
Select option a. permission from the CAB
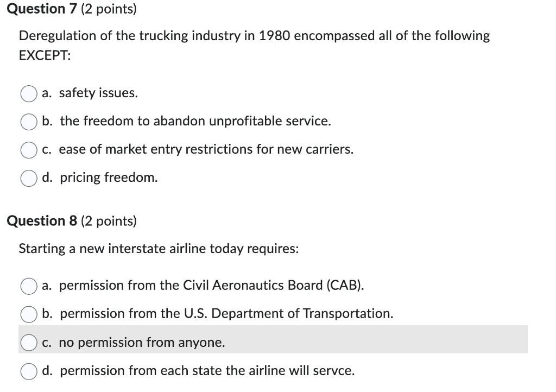(28, 286)
